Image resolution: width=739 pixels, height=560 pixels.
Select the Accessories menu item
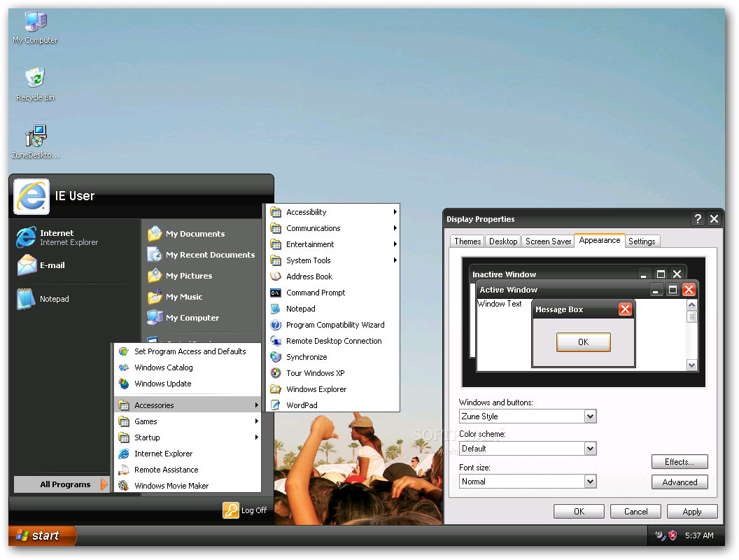click(x=188, y=405)
